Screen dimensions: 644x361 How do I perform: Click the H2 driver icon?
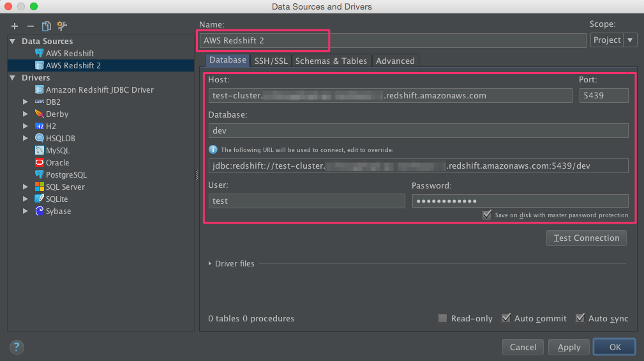40,127
